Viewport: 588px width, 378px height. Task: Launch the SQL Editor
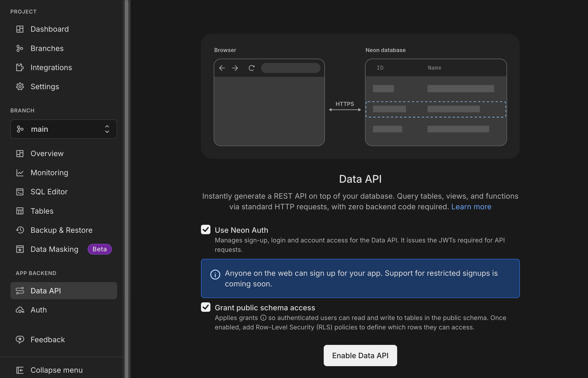[x=49, y=192]
